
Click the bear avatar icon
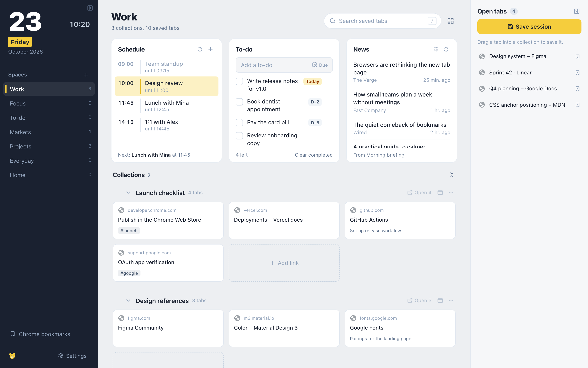pyautogui.click(x=12, y=356)
